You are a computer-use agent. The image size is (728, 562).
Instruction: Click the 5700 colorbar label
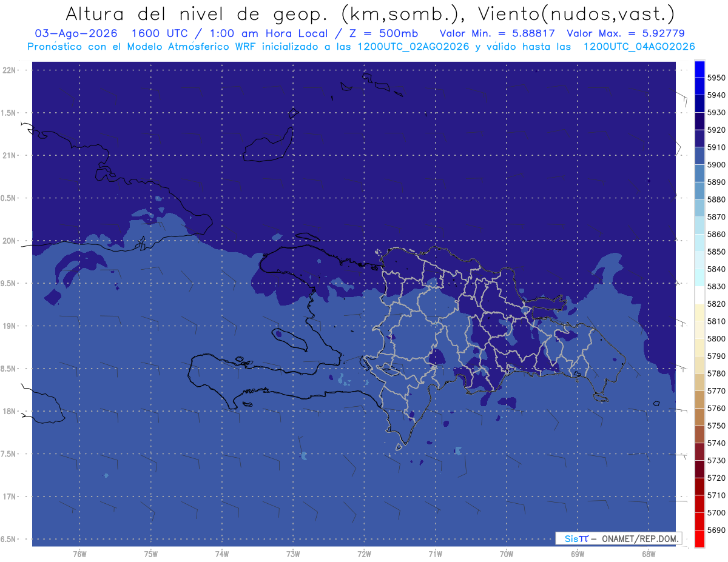pyautogui.click(x=716, y=513)
